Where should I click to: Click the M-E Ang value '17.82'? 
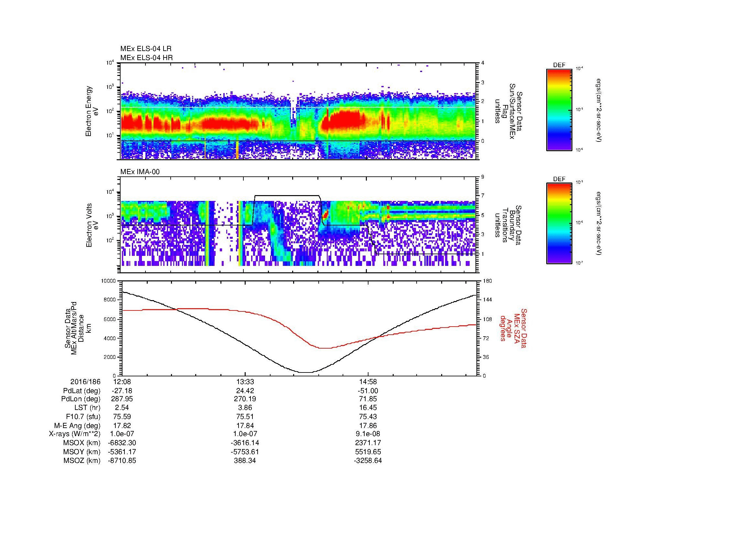point(122,425)
